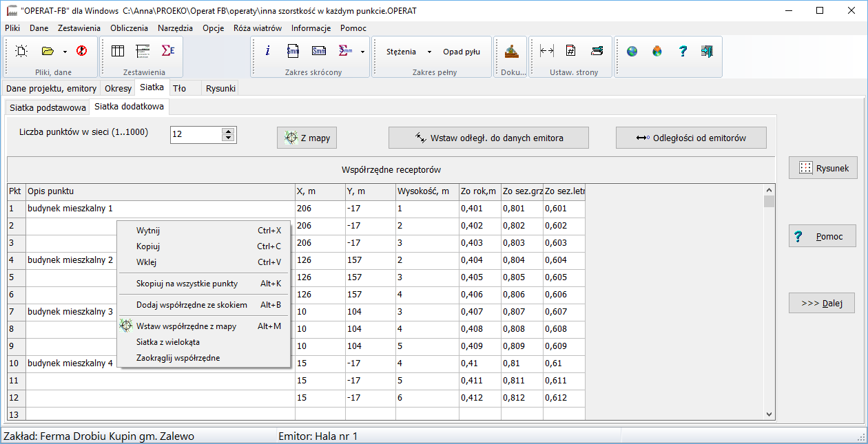Click the exit door icon
The height and width of the screenshot is (444, 868).
707,51
